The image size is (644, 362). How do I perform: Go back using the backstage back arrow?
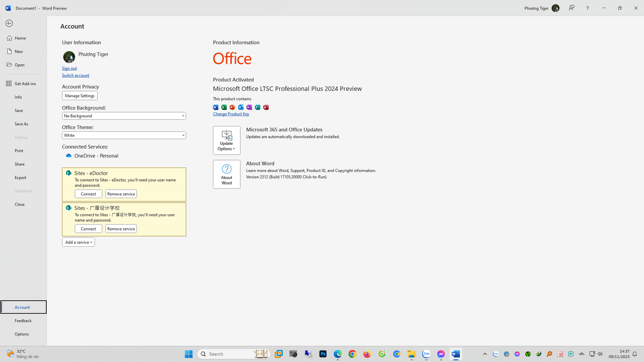pyautogui.click(x=9, y=24)
